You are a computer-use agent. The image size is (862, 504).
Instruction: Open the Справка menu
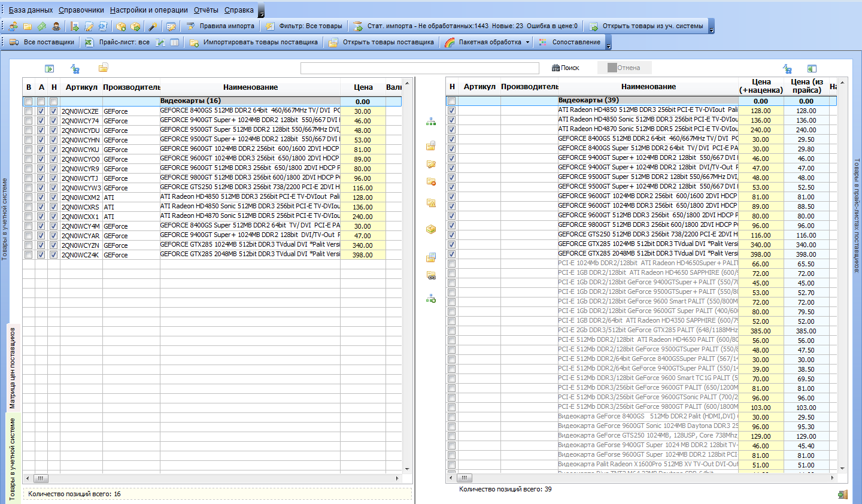click(x=239, y=10)
